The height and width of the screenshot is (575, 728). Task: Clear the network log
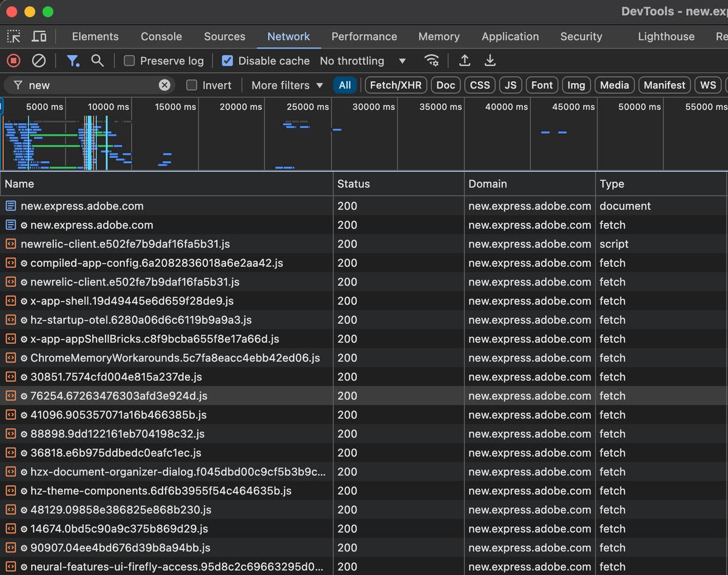point(39,61)
